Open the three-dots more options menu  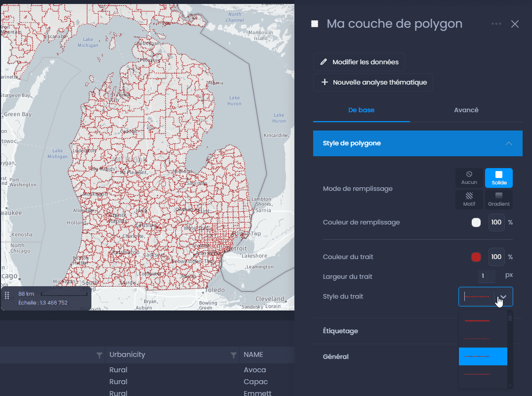tap(496, 24)
